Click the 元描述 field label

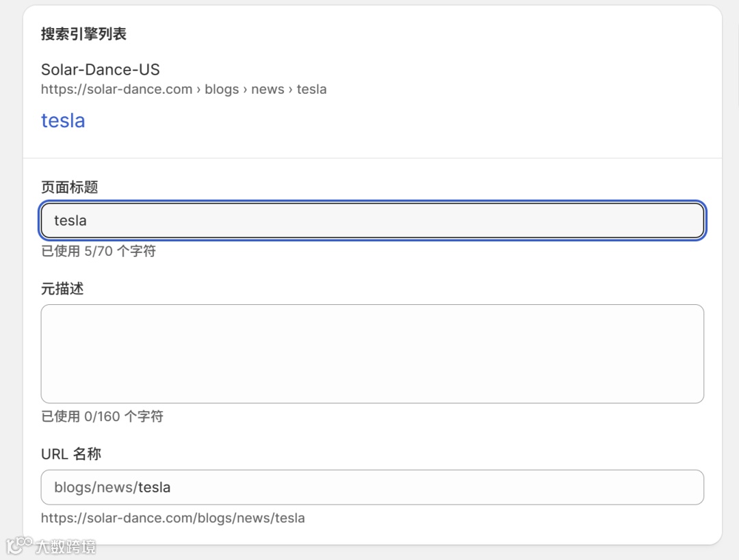click(x=62, y=289)
